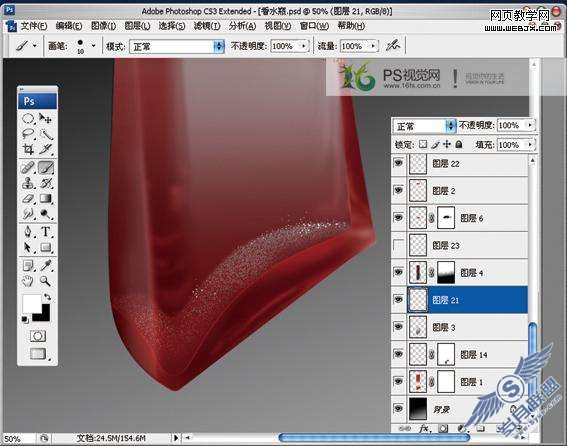Screen dimensions: 567x446
Task: Select the Pen tool
Action: (28, 232)
